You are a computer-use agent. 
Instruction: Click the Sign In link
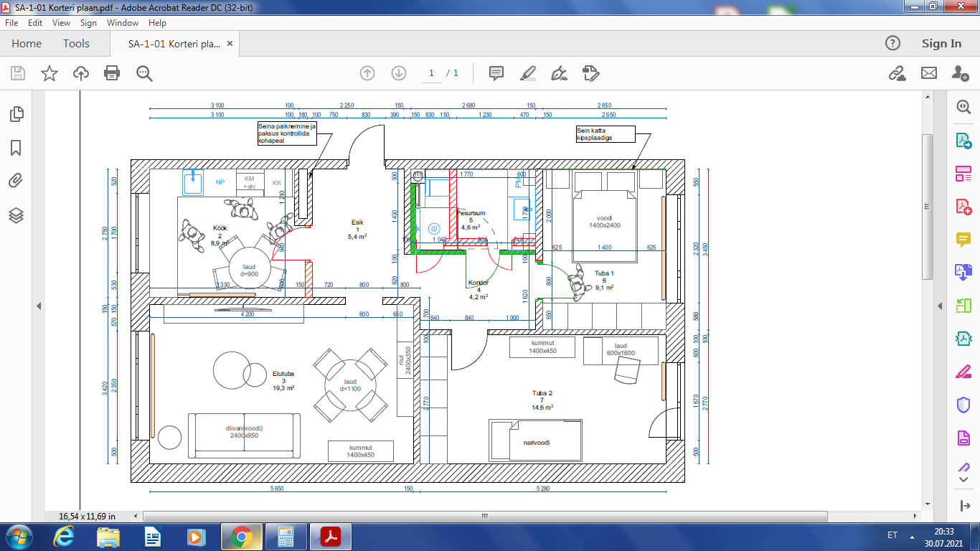941,44
